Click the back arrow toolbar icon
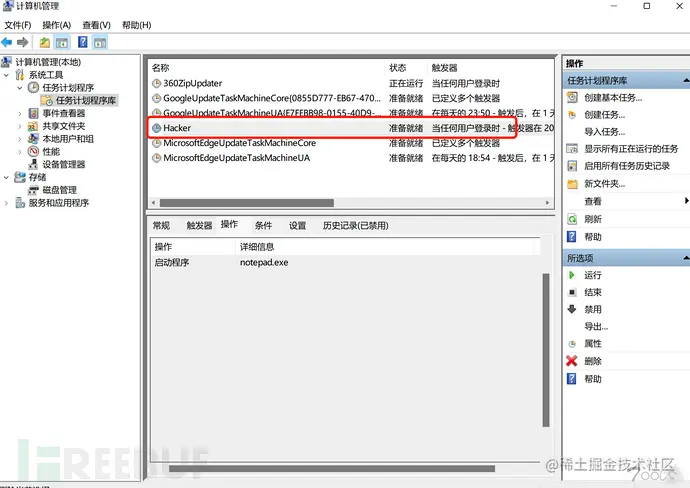Screen dimensions: 690x488 coord(7,42)
